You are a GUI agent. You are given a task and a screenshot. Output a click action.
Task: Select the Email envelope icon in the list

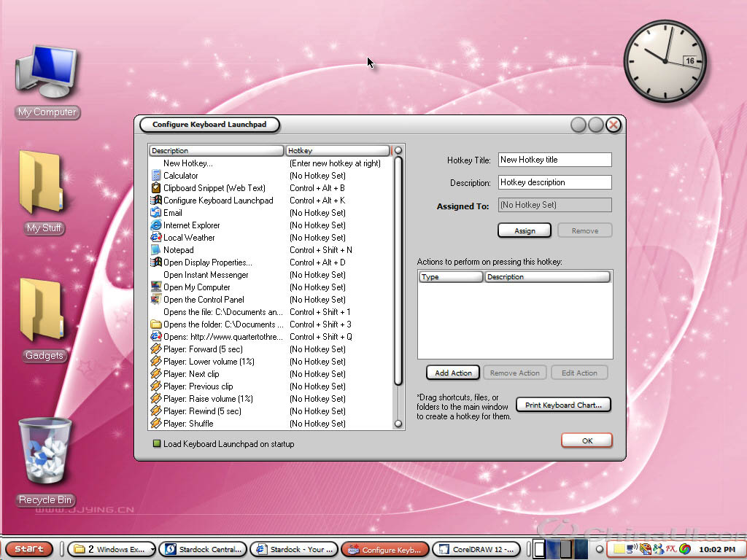pos(156,213)
